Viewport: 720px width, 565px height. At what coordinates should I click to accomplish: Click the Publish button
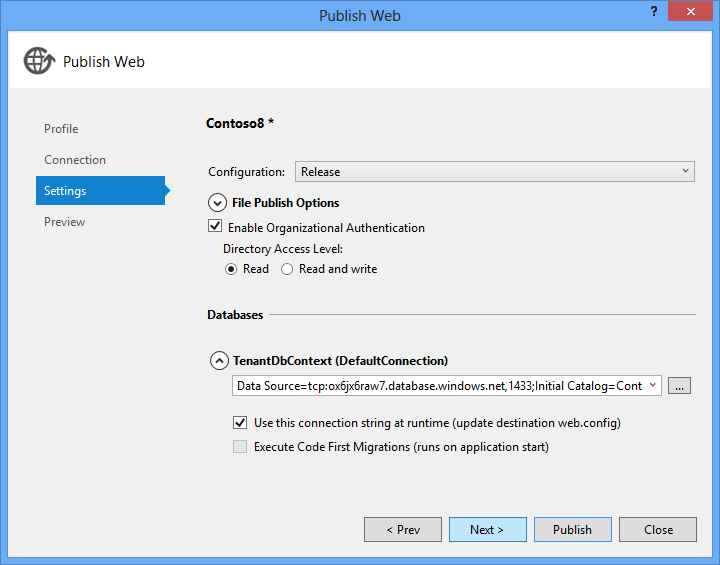573,530
